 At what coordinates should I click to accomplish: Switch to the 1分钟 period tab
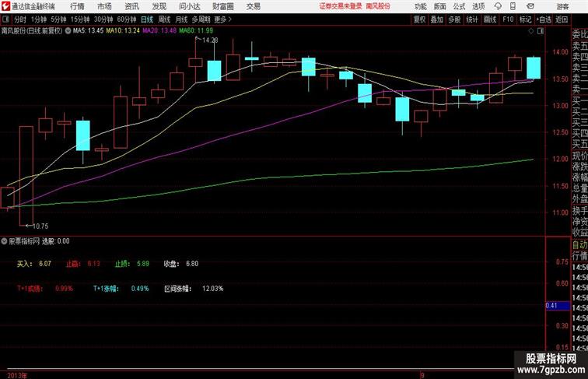point(39,19)
